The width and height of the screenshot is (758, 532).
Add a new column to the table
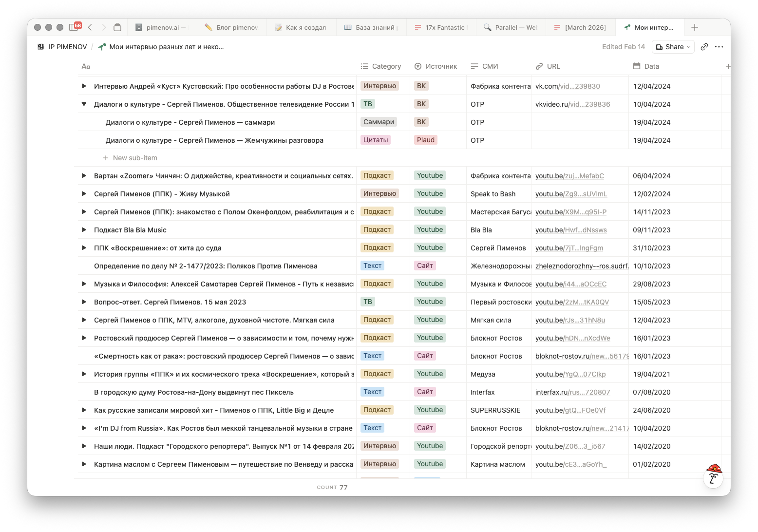[727, 66]
